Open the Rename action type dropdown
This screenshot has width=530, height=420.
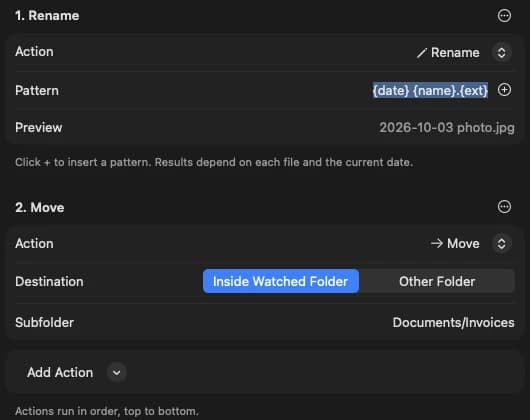[x=501, y=53]
